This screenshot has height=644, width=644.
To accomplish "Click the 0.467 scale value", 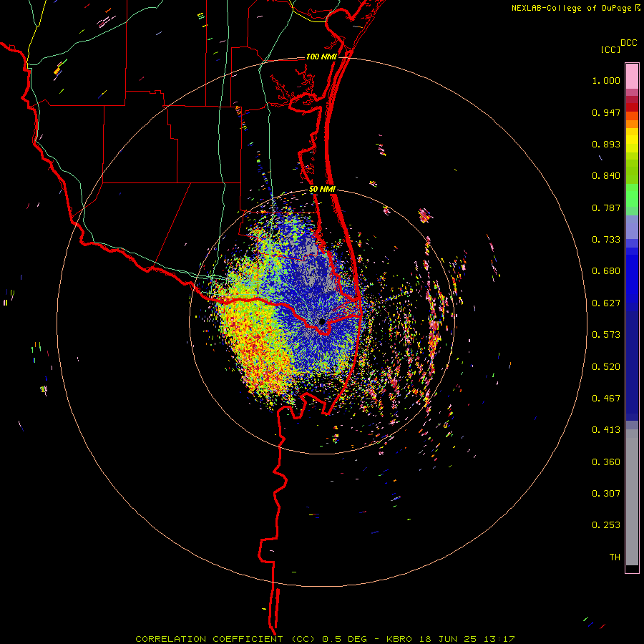I will pyautogui.click(x=606, y=399).
